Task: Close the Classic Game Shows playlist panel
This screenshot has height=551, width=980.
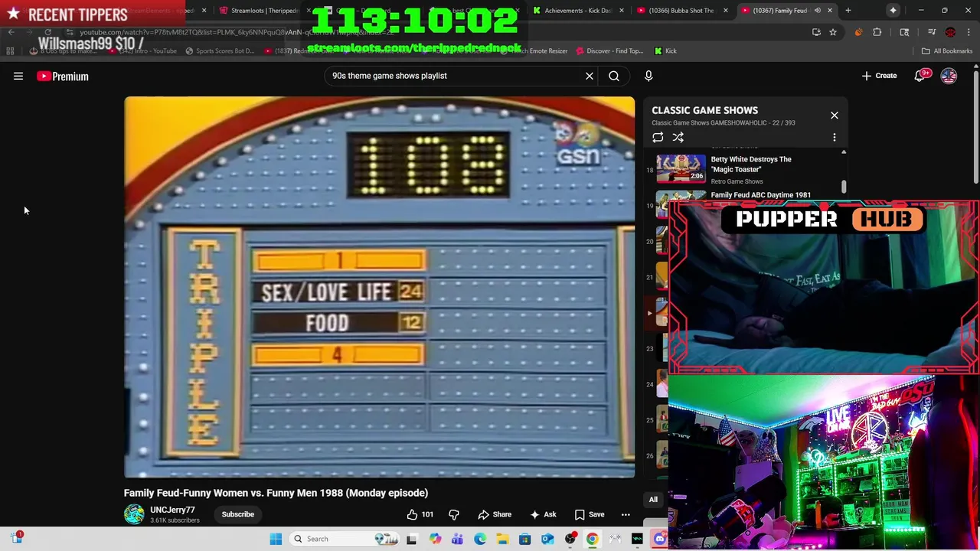Action: click(835, 115)
